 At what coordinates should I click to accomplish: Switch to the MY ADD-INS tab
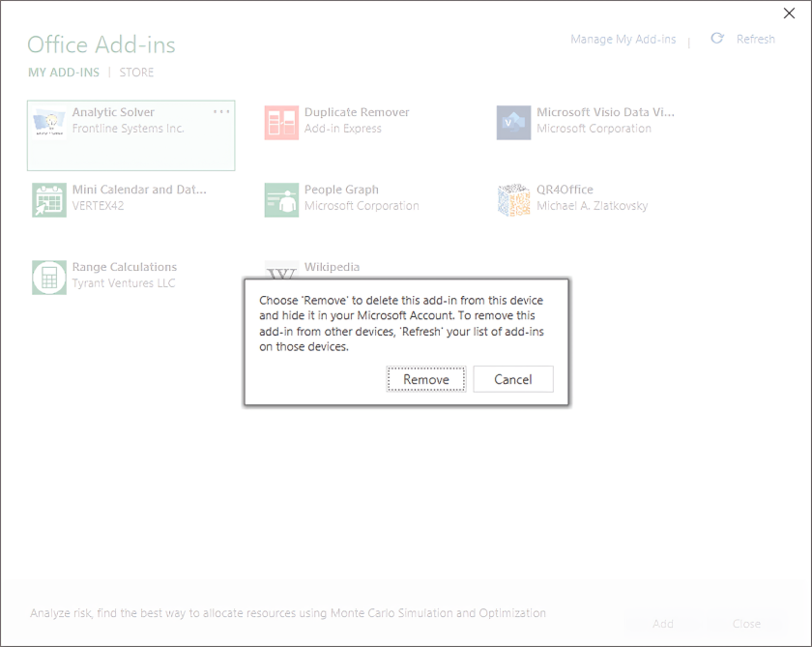64,73
